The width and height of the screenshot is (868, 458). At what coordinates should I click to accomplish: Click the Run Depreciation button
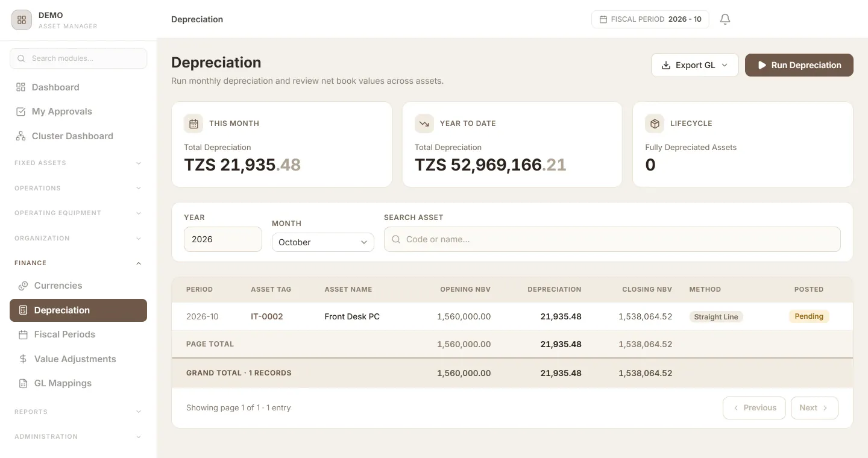(799, 65)
